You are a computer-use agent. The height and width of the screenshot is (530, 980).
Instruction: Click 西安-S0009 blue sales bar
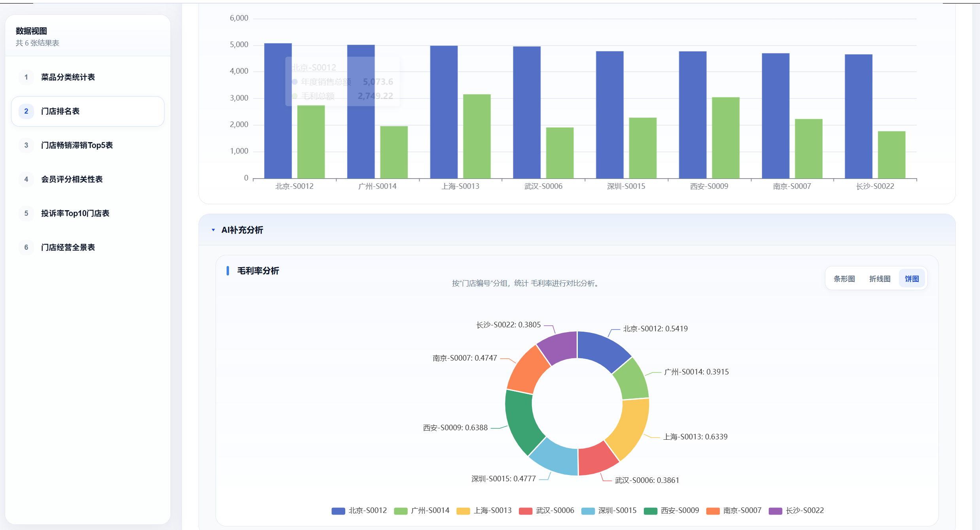[693, 115]
